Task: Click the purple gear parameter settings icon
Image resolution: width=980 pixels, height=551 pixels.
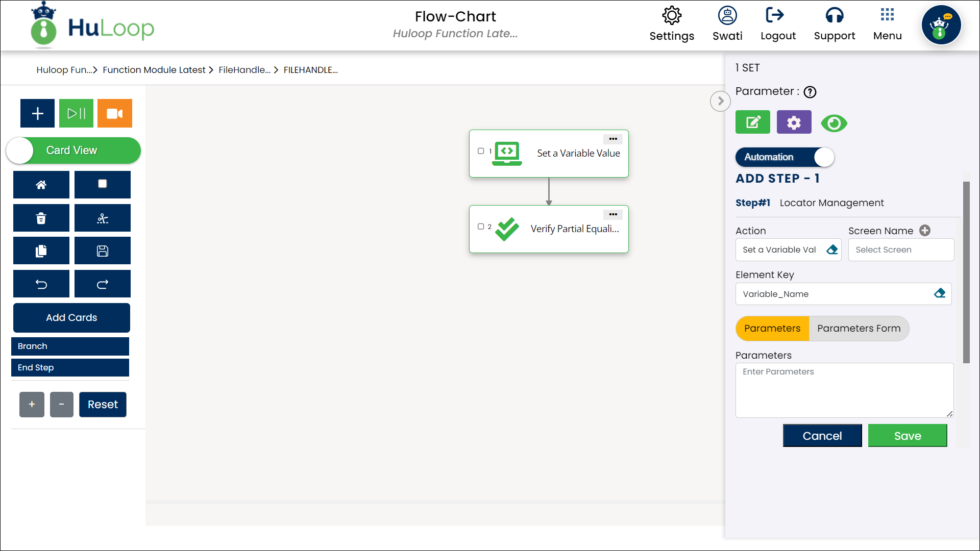Action: pos(794,122)
